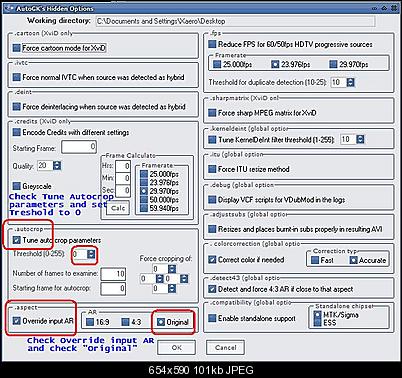This screenshot has height=378, width=402.
Task: Enable Force cartoon mode for XviD
Action: tap(17, 48)
